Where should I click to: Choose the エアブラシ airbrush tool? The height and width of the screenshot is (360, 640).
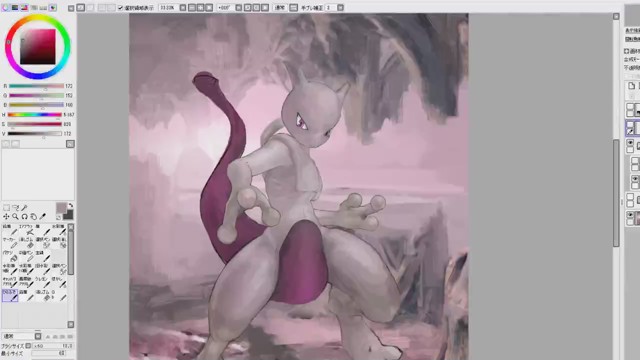[27, 229]
